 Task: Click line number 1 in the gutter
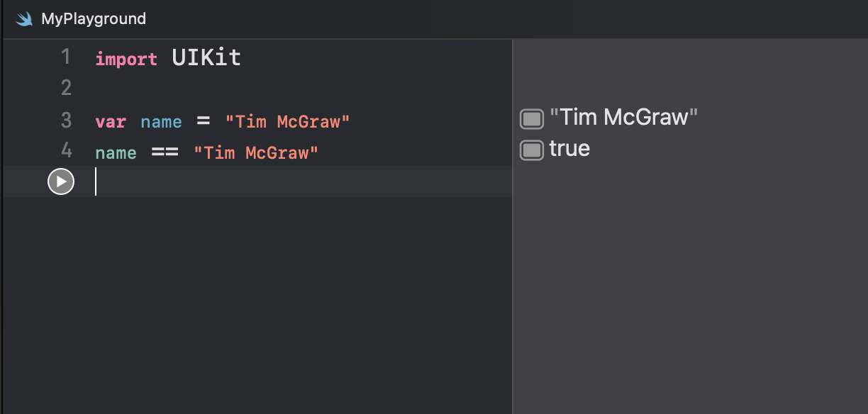(x=66, y=57)
